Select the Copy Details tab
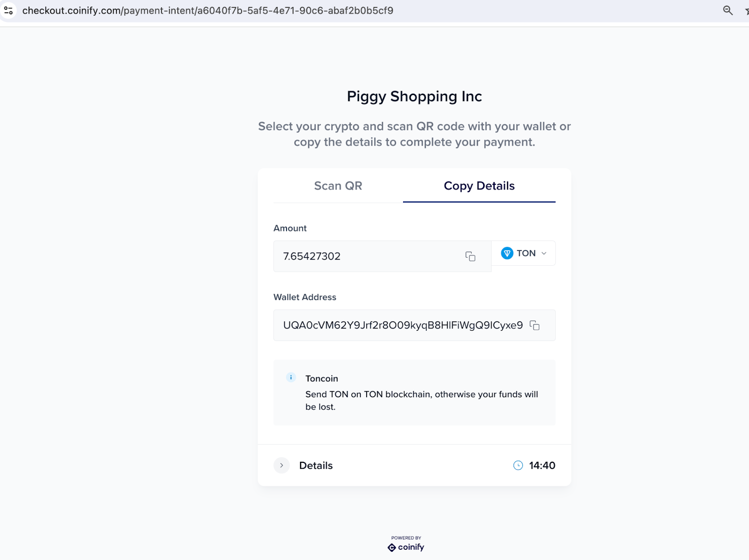The image size is (749, 560). (479, 186)
